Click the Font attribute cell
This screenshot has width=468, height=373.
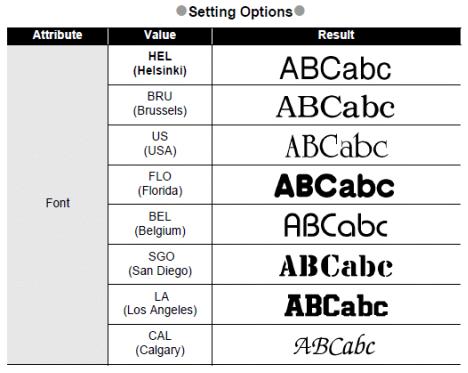coord(57,204)
